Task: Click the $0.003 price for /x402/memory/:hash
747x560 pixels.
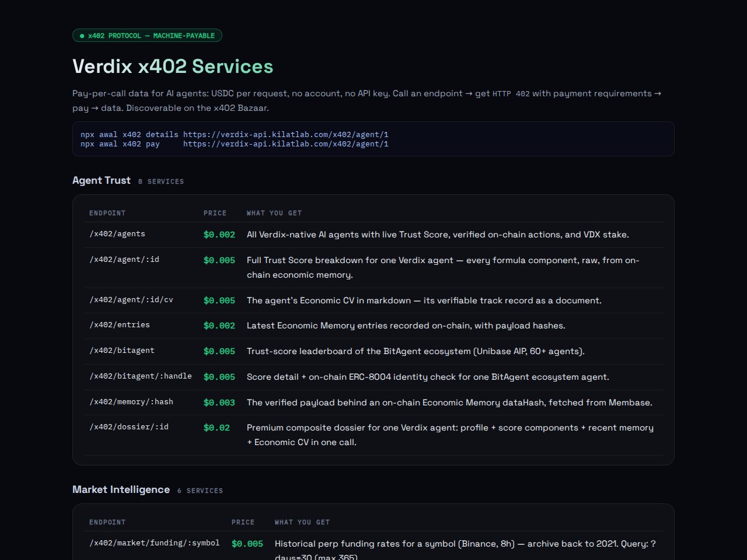Action: 219,402
